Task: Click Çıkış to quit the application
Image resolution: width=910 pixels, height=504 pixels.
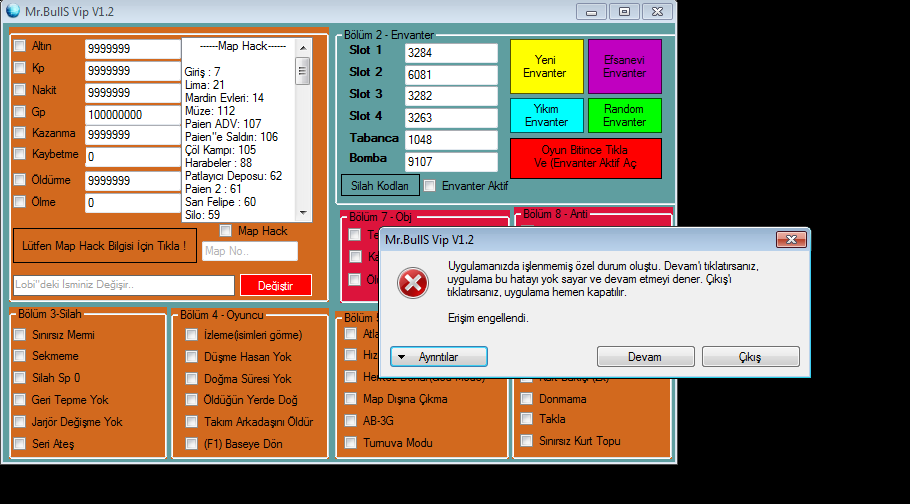Action: coord(750,357)
